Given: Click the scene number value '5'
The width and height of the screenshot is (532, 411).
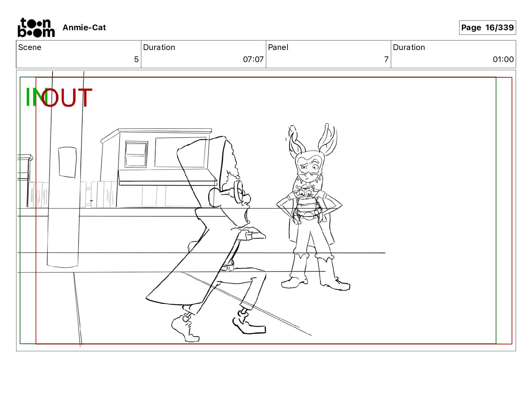Looking at the screenshot, I should point(136,59).
